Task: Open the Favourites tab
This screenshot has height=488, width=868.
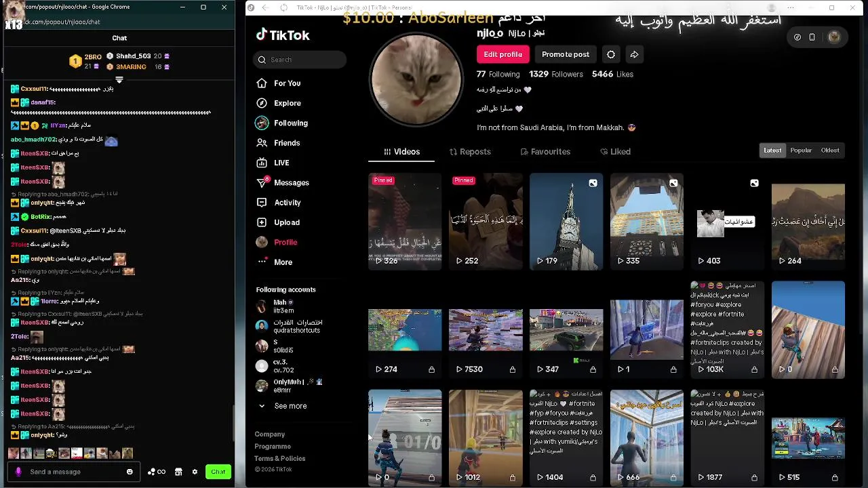Action: (x=545, y=152)
